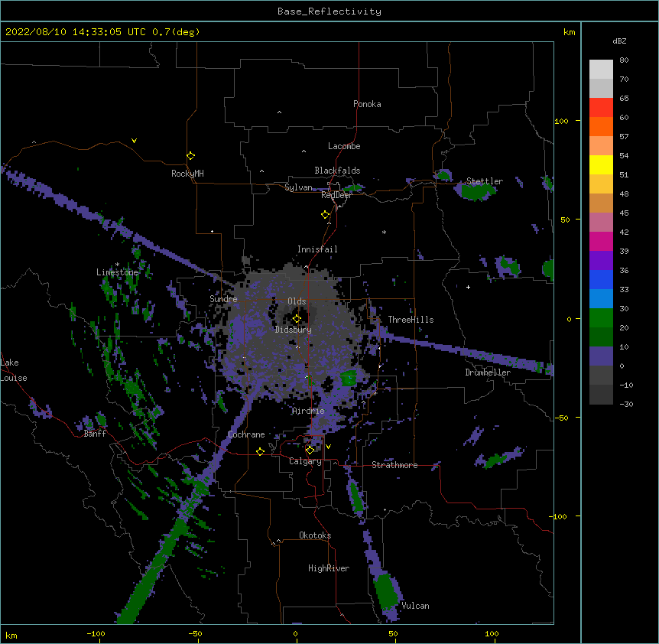The width and height of the screenshot is (659, 644).
Task: Click the green echo cell near Stettler
Action: pos(476,191)
